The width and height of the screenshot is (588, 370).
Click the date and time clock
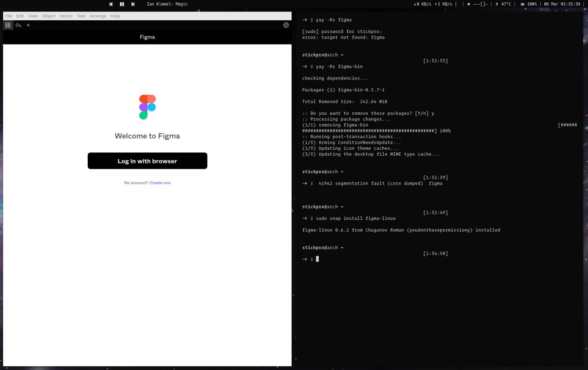[x=562, y=4]
